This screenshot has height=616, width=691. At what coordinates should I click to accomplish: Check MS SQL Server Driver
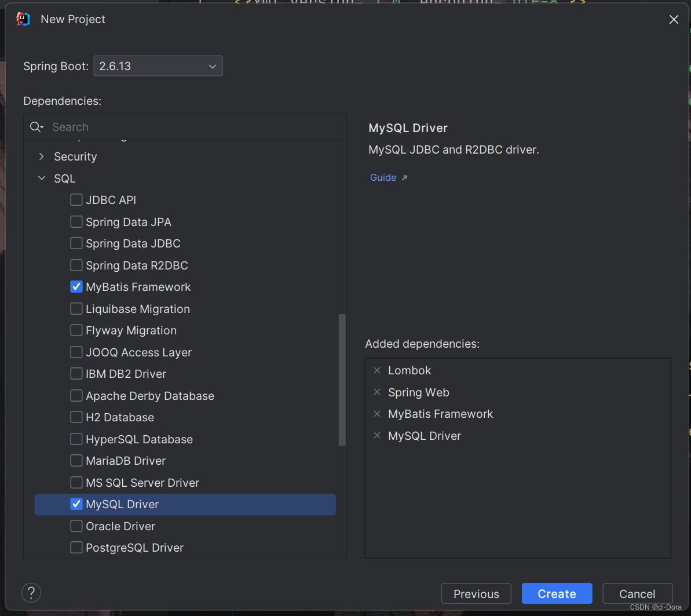point(76,482)
